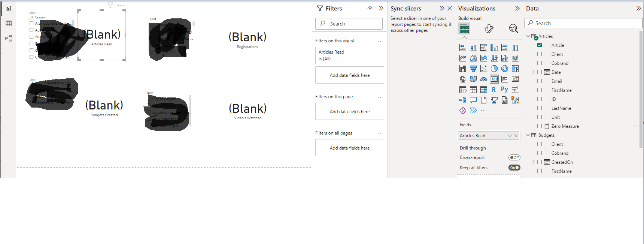Turn off the Keep all filters toggle
Screen dimensions: 644x244
[514, 168]
